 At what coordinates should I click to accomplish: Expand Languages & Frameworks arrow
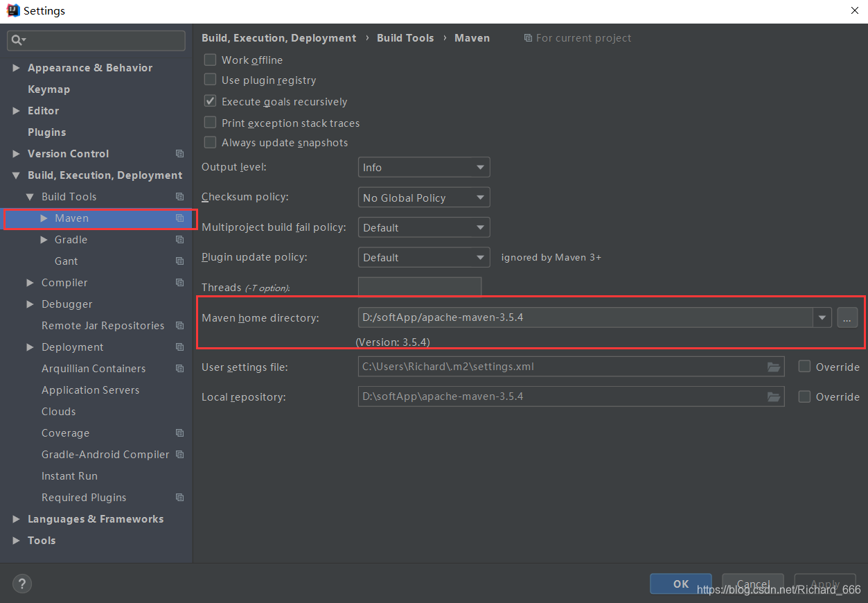(16, 519)
